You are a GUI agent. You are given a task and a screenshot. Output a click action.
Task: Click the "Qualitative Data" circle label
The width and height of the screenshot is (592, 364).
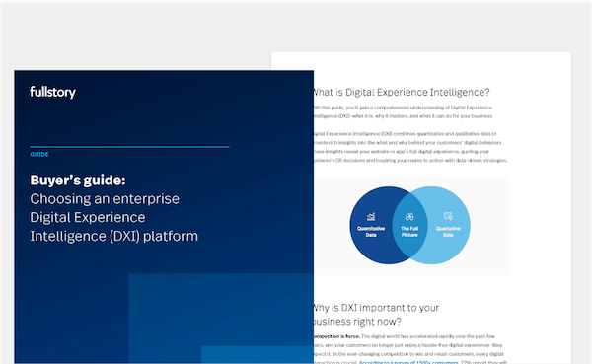(448, 232)
